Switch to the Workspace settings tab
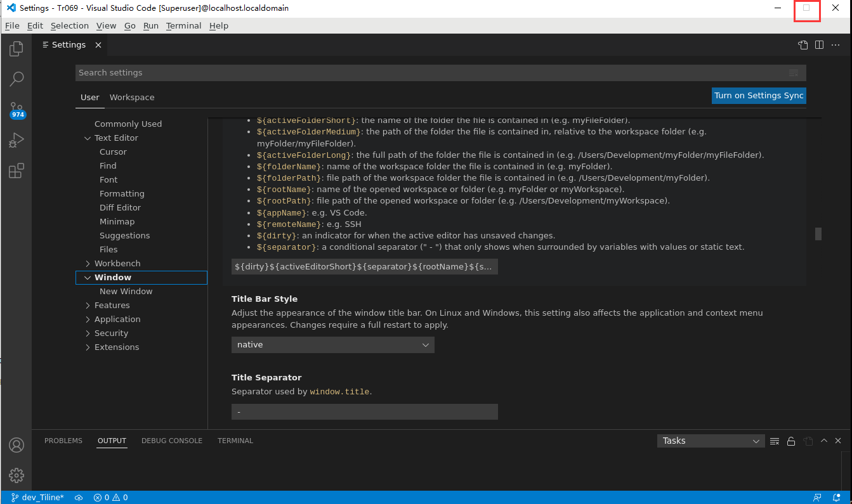 tap(131, 97)
